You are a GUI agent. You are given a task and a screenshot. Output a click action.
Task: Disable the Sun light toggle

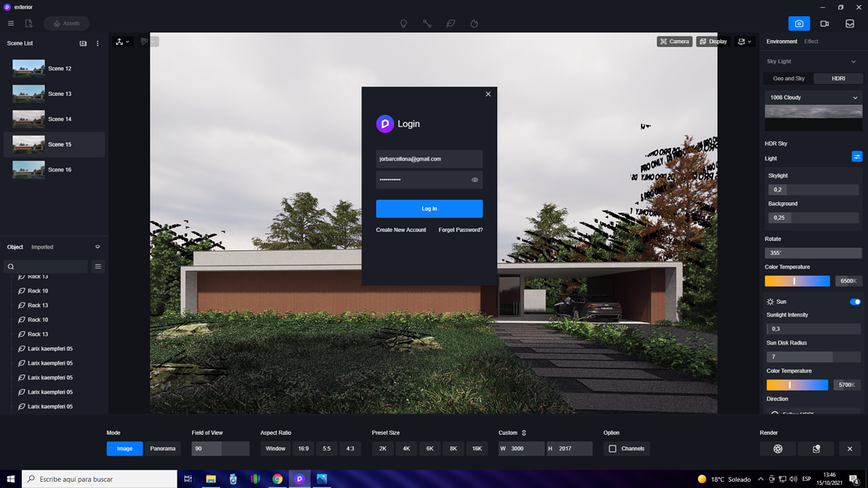[854, 302]
